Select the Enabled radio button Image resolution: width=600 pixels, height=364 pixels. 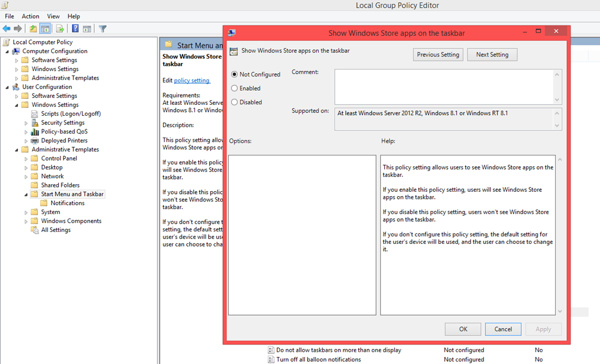pyautogui.click(x=234, y=89)
